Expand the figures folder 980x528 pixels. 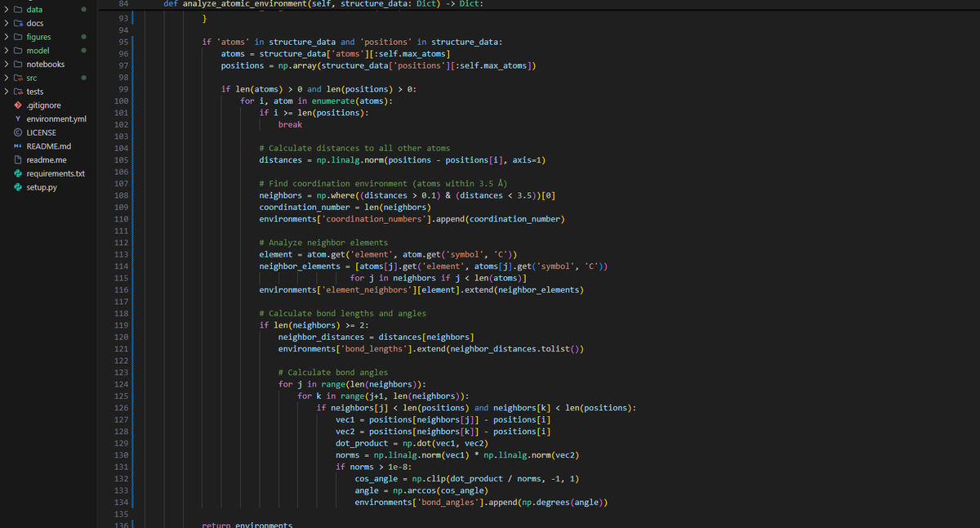tap(7, 36)
